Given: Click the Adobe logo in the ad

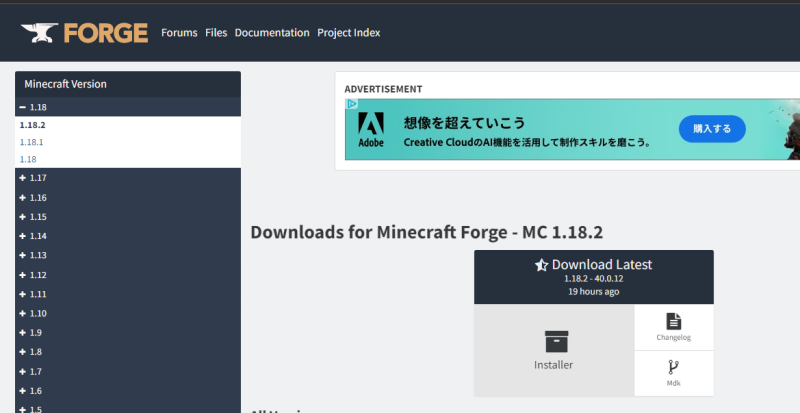Looking at the screenshot, I should [371, 130].
